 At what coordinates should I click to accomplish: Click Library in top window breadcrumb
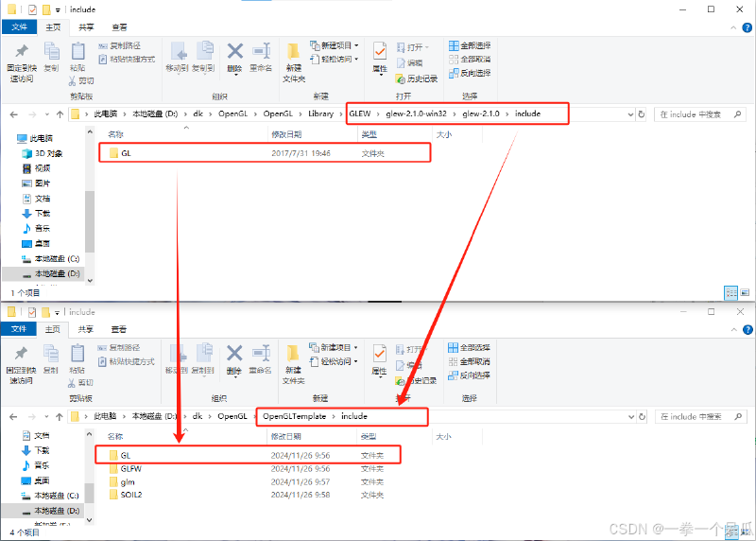(x=320, y=113)
